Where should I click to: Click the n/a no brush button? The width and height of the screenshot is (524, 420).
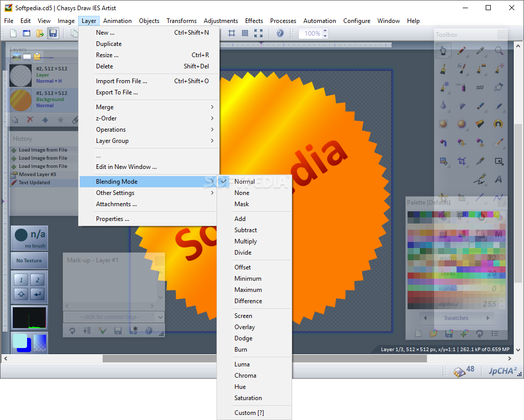pyautogui.click(x=30, y=238)
